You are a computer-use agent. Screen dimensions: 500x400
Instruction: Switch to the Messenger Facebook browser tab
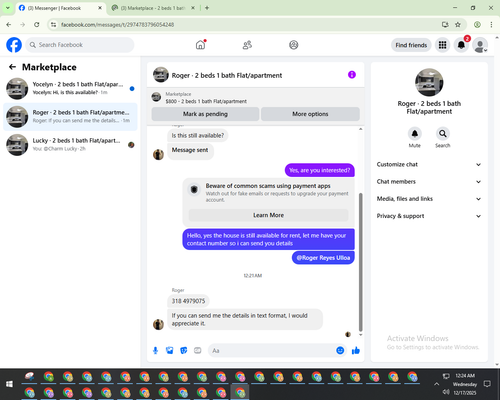60,8
